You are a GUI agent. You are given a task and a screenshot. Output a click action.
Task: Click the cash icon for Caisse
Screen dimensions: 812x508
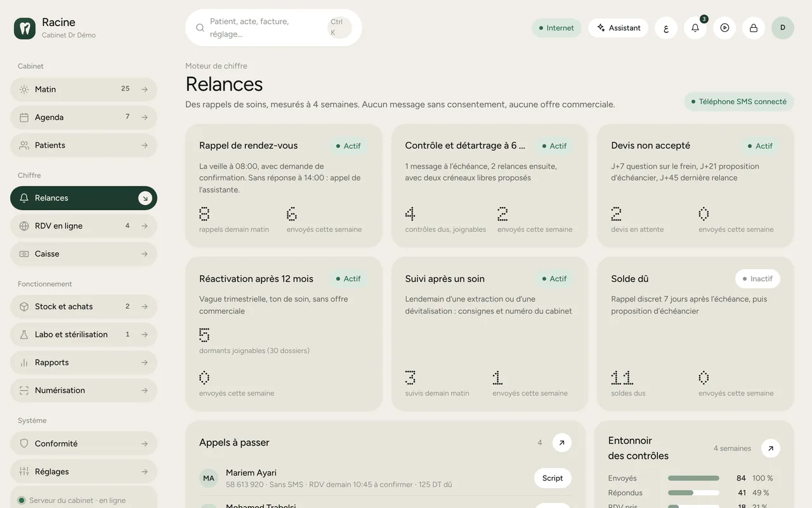(24, 254)
